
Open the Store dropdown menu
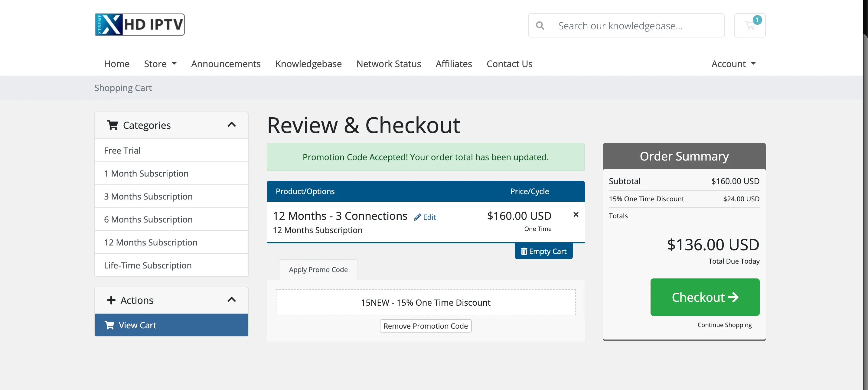click(x=160, y=64)
